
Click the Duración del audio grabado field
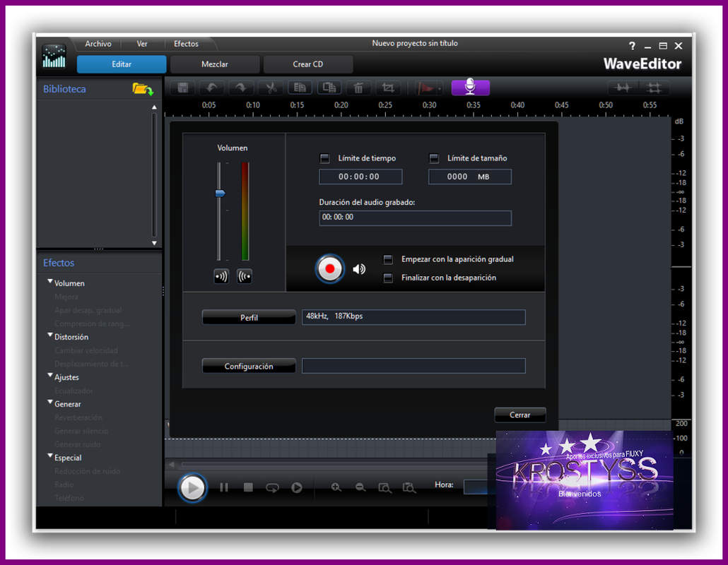[x=415, y=218]
